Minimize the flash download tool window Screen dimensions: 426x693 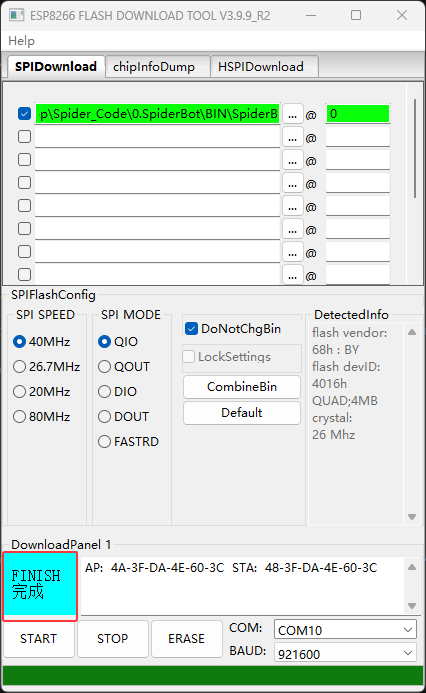coord(311,15)
